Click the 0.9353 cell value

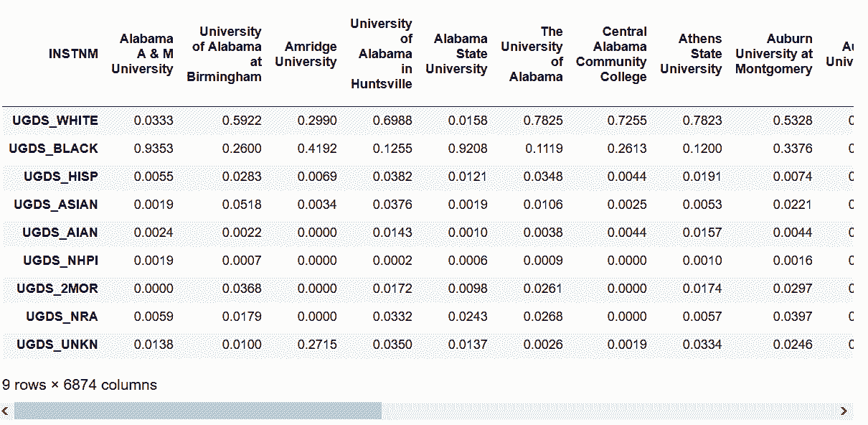[x=154, y=149]
